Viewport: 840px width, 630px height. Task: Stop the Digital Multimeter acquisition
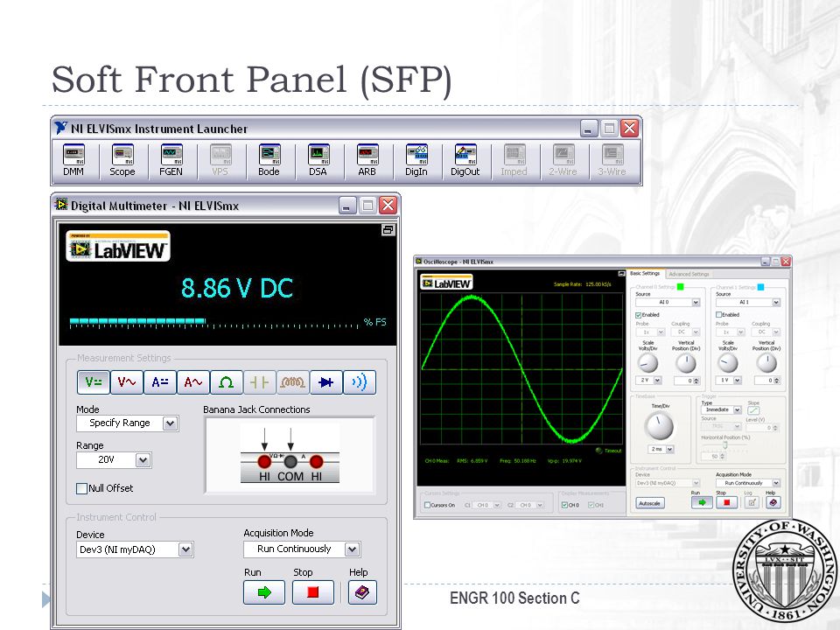313,592
